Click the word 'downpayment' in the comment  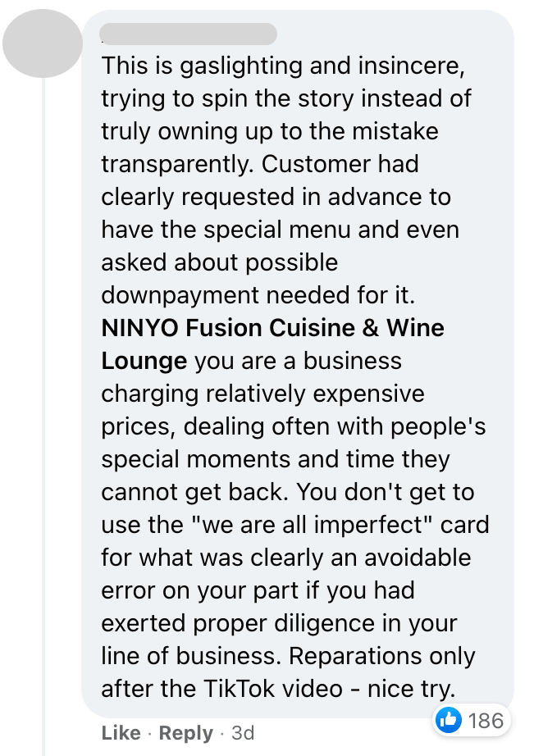[180, 295]
